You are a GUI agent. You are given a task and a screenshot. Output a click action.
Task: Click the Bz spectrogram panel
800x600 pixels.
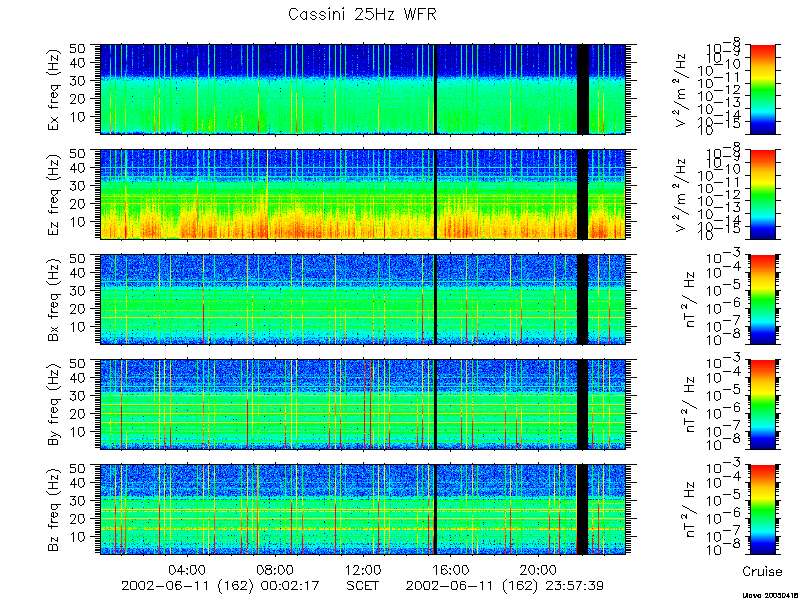point(363,510)
